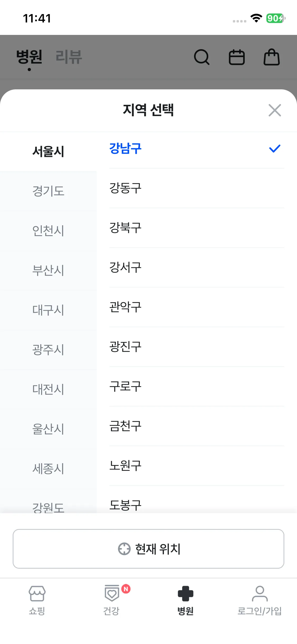The height and width of the screenshot is (644, 297).
Task: Open the 로그인/가입 profile icon
Action: [x=260, y=594]
